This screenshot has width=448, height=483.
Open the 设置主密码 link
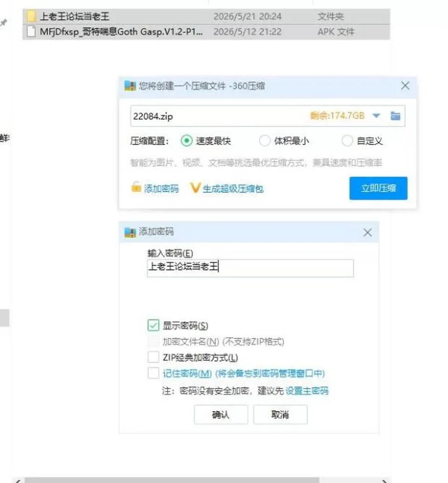pos(307,391)
